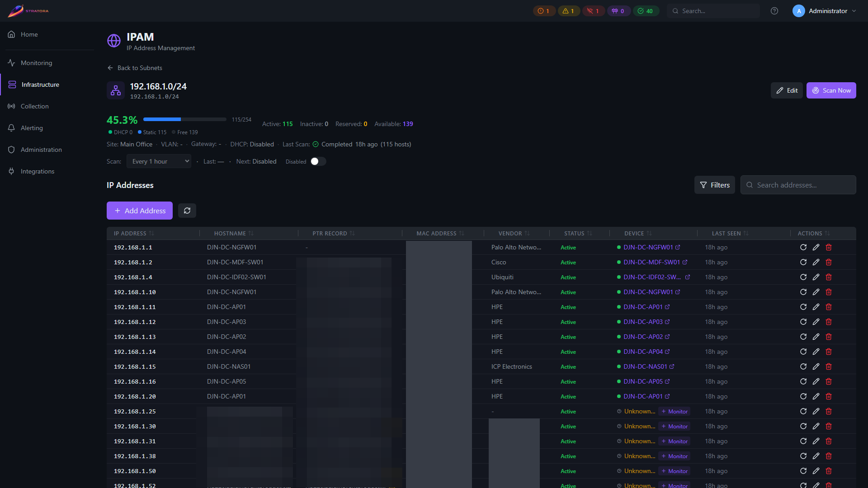Sort by Hostname column
Viewport: 868px width, 488px height.
point(234,233)
